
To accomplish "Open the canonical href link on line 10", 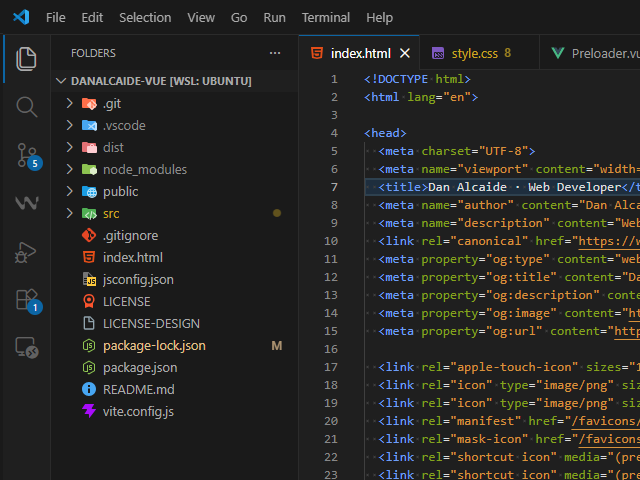I will click(609, 241).
